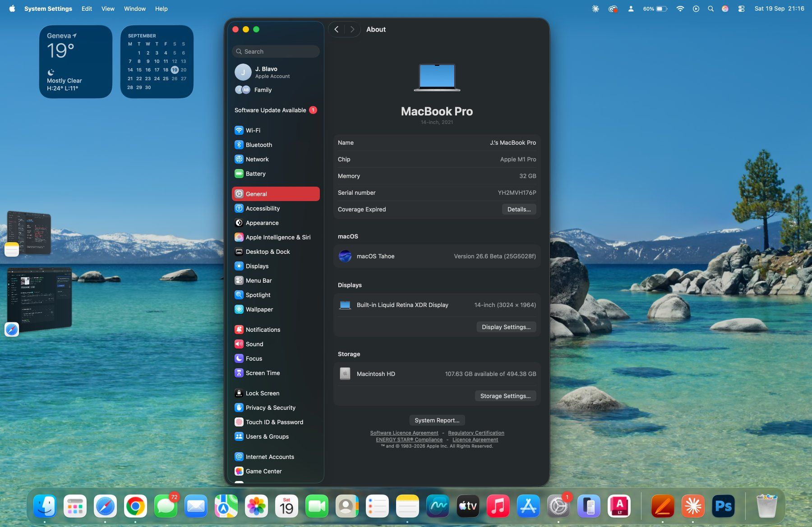
Task: Go back with the back chevron
Action: (x=337, y=29)
